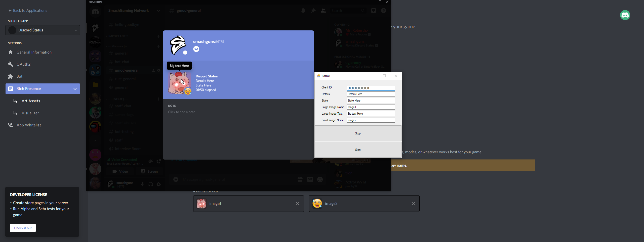The width and height of the screenshot is (644, 242).
Task: Click the Client ID input field
Action: click(x=371, y=88)
